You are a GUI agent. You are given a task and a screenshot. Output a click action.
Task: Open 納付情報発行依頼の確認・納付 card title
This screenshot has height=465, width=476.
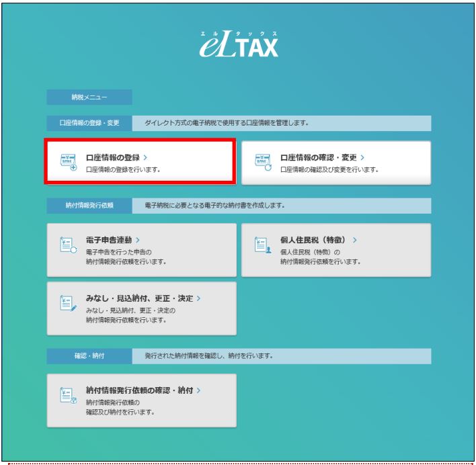pos(140,390)
